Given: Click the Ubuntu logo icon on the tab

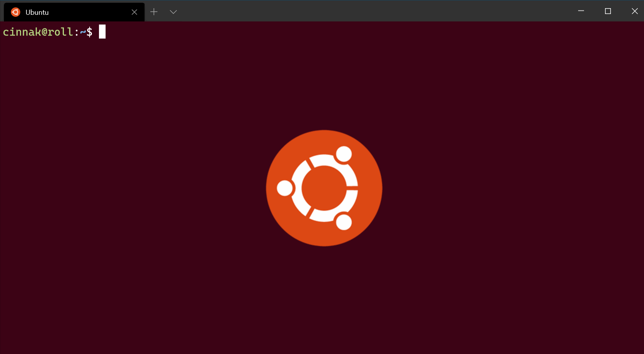Looking at the screenshot, I should 15,12.
